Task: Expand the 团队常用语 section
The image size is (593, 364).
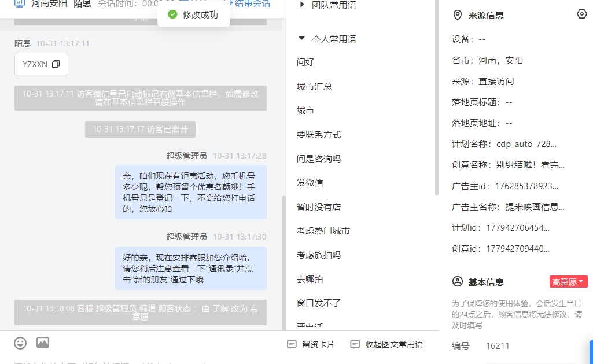Action: tap(301, 5)
